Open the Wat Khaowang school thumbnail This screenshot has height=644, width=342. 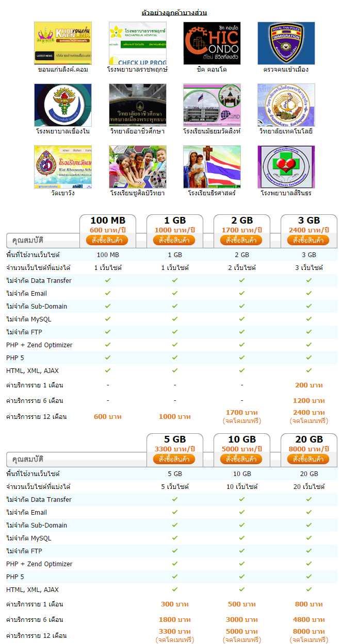point(63,167)
